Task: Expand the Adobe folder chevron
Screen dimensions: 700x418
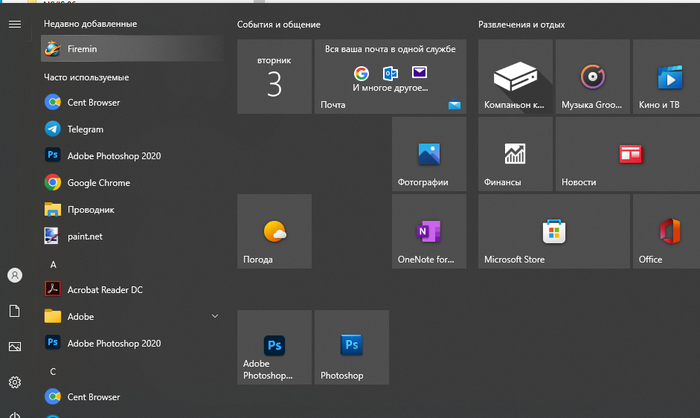Action: (x=215, y=316)
